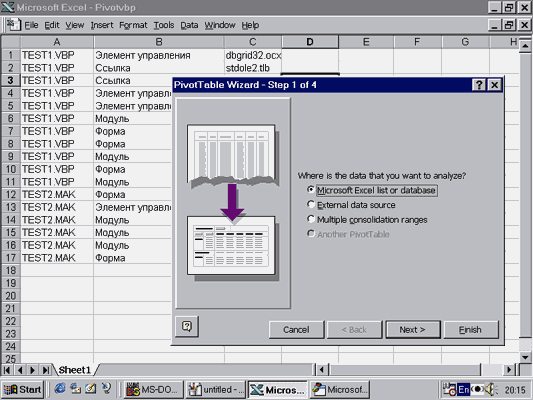Click cell B1 Элемент управления

[x=159, y=55]
